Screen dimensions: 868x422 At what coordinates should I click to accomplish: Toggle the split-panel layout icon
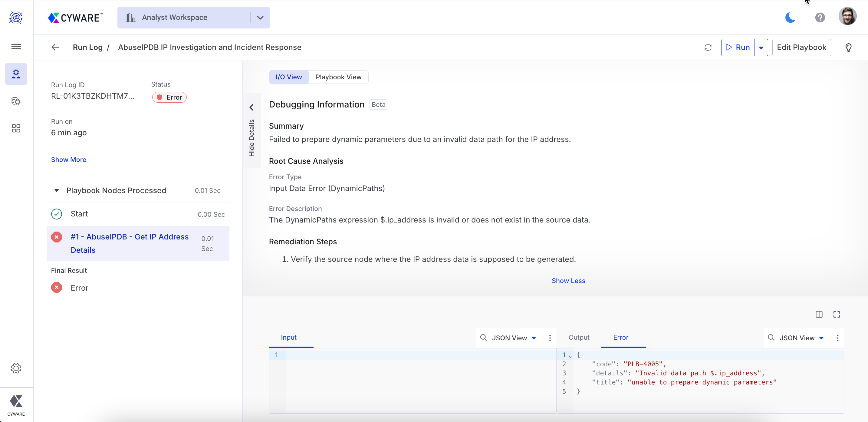click(x=819, y=315)
